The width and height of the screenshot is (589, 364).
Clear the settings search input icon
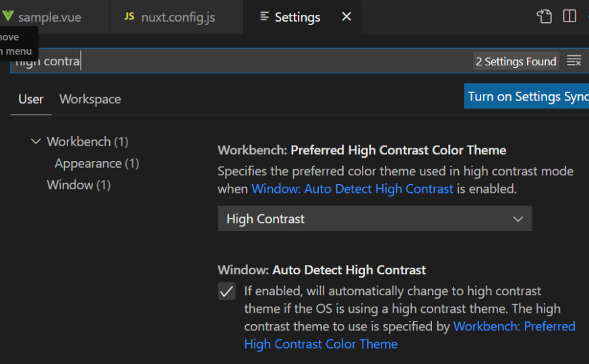pos(573,61)
